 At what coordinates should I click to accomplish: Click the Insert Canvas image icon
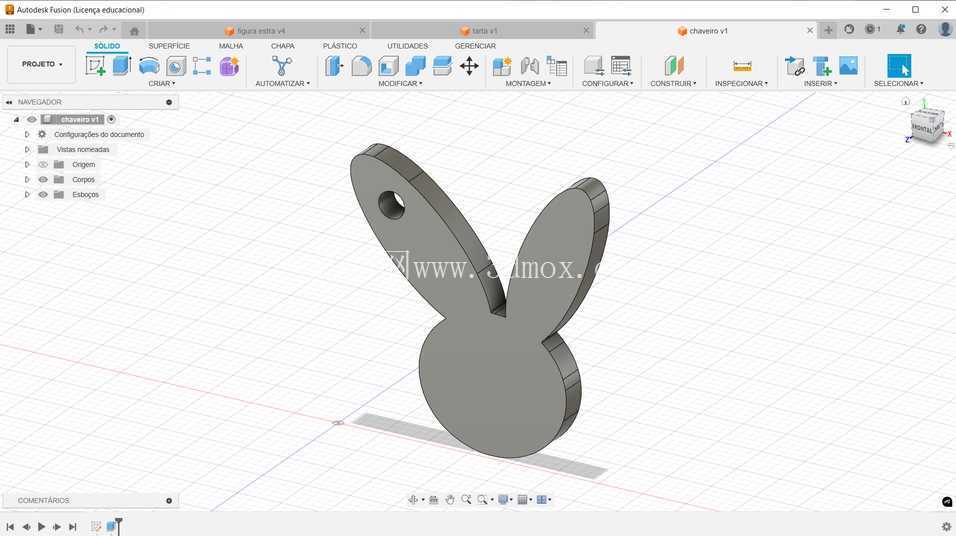[x=848, y=66]
